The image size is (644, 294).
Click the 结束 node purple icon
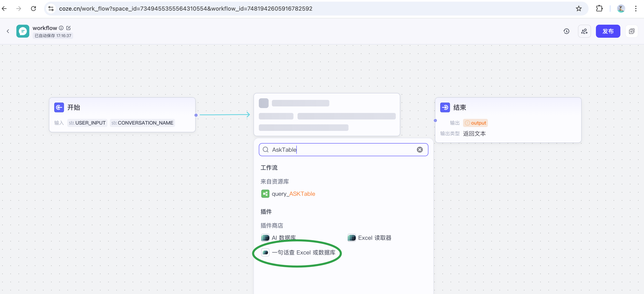pos(445,107)
